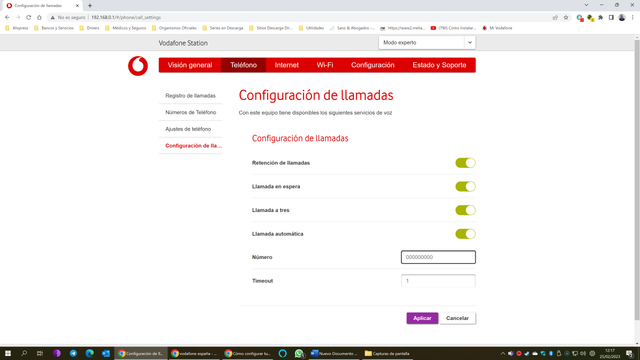
Task: Toggle Llamada en espera switch
Action: [x=465, y=187]
